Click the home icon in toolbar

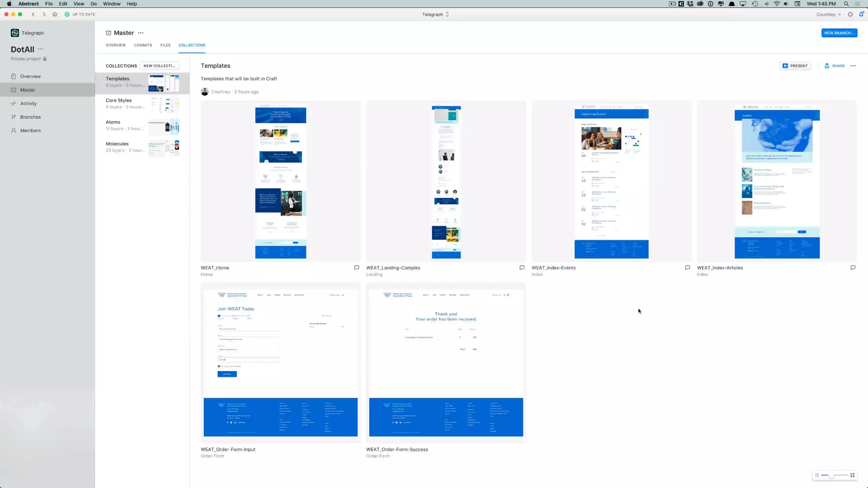(x=55, y=14)
